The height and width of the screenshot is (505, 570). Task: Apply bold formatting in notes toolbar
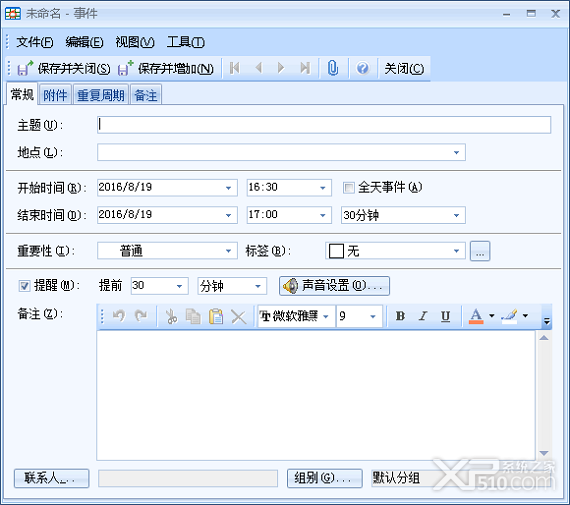pyautogui.click(x=400, y=316)
